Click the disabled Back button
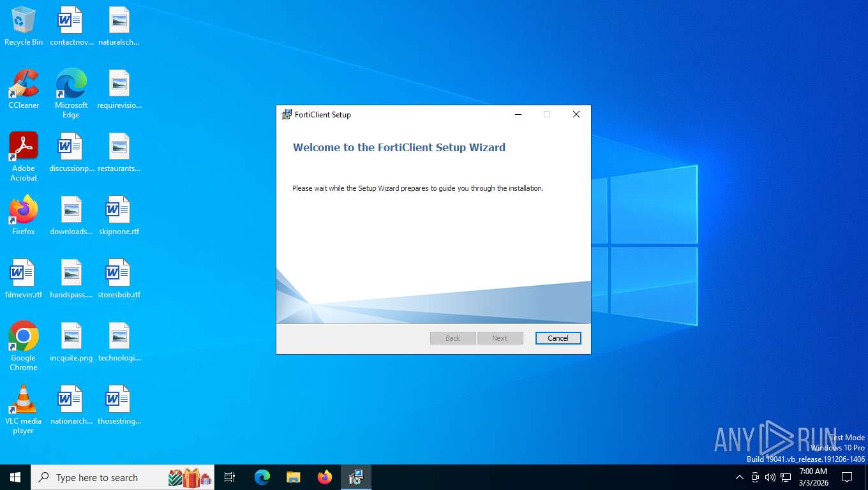This screenshot has width=868, height=490. pos(453,338)
